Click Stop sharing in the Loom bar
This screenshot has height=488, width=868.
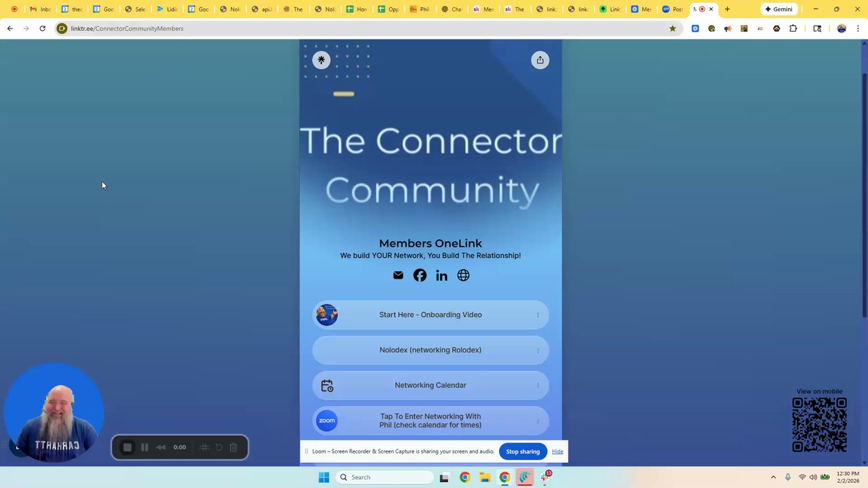pyautogui.click(x=523, y=451)
